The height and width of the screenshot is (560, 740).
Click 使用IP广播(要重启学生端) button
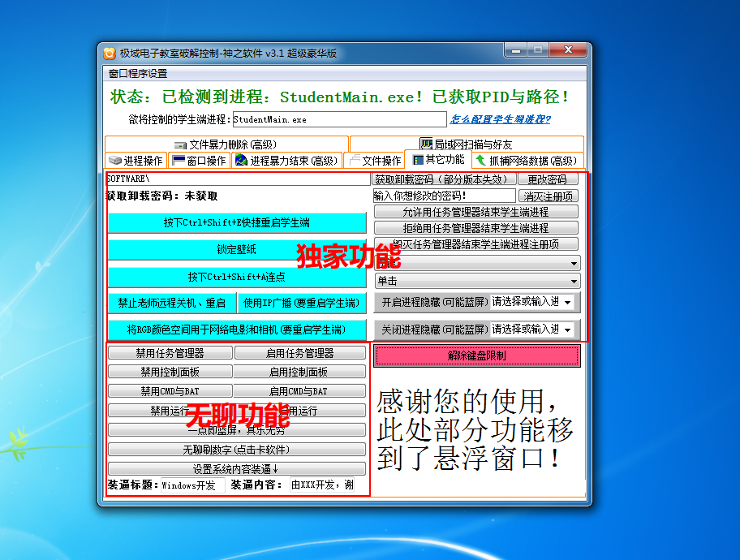pos(302,304)
